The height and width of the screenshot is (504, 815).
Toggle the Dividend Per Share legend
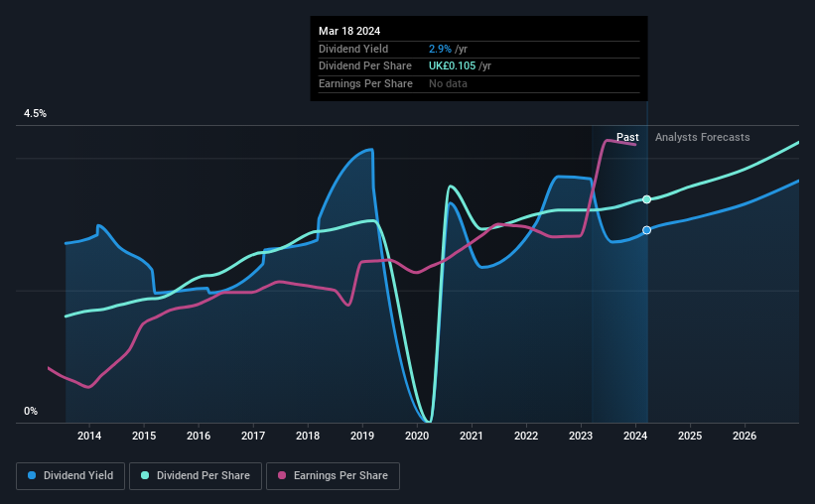[196, 475]
